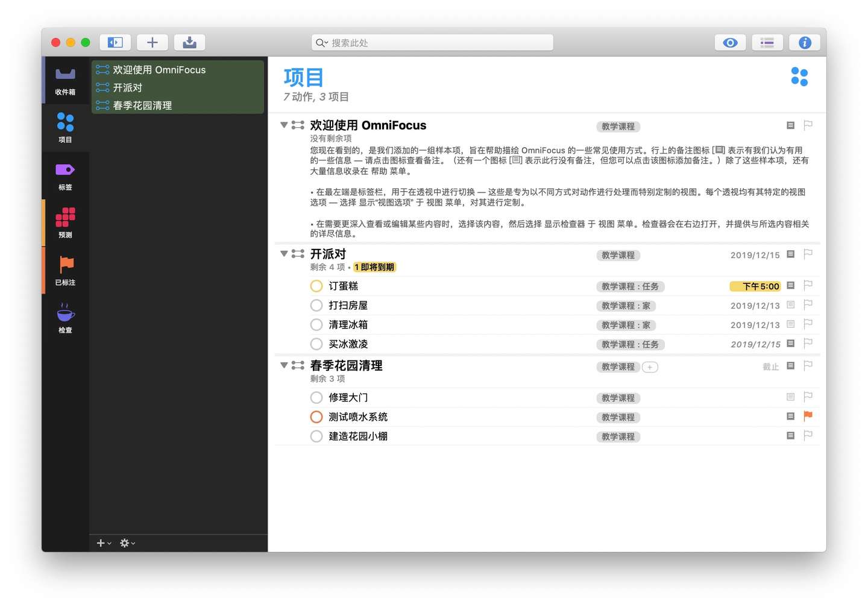This screenshot has height=607, width=868.
Task: Add a note to 清理冰箱
Action: click(790, 324)
